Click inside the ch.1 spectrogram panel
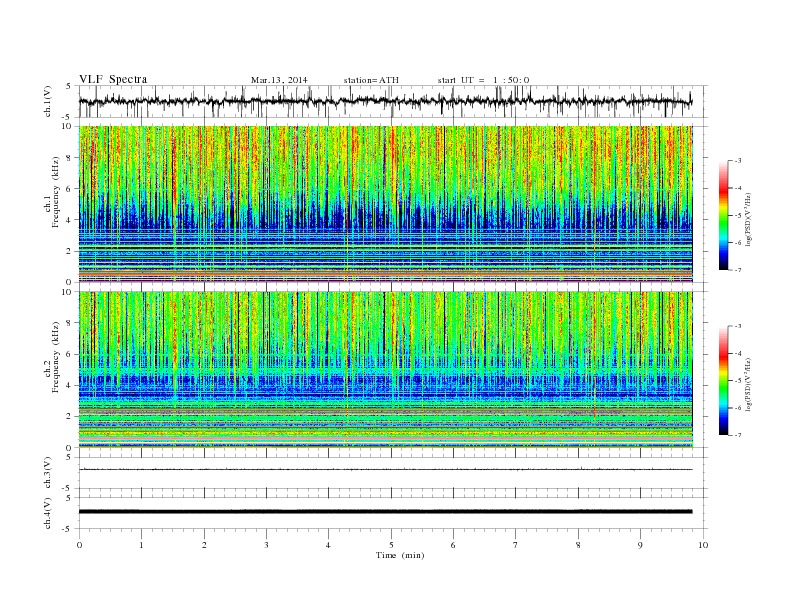 [x=385, y=204]
